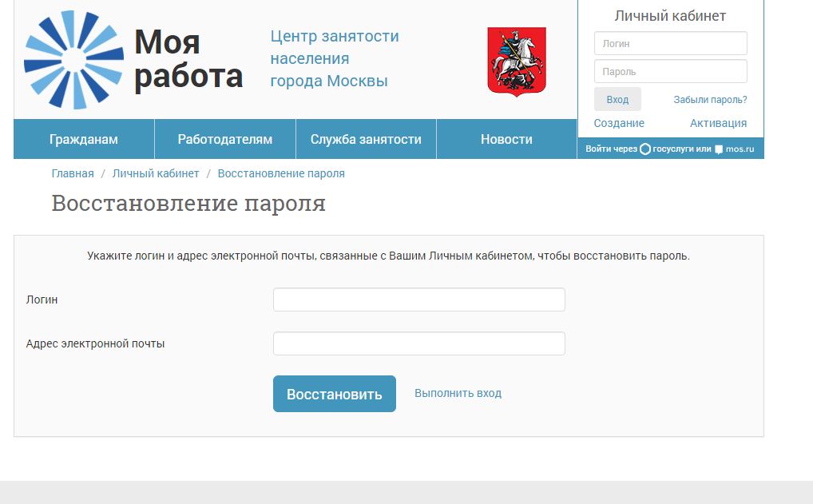Click the Моя работа site title
Screen dimensions: 813x504
188,60
